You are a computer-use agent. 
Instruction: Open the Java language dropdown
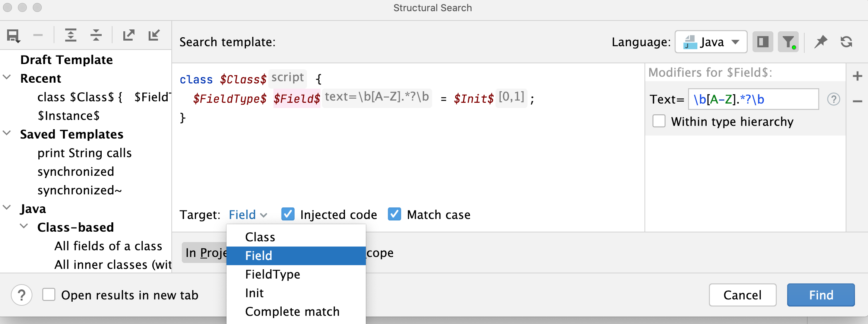click(711, 42)
